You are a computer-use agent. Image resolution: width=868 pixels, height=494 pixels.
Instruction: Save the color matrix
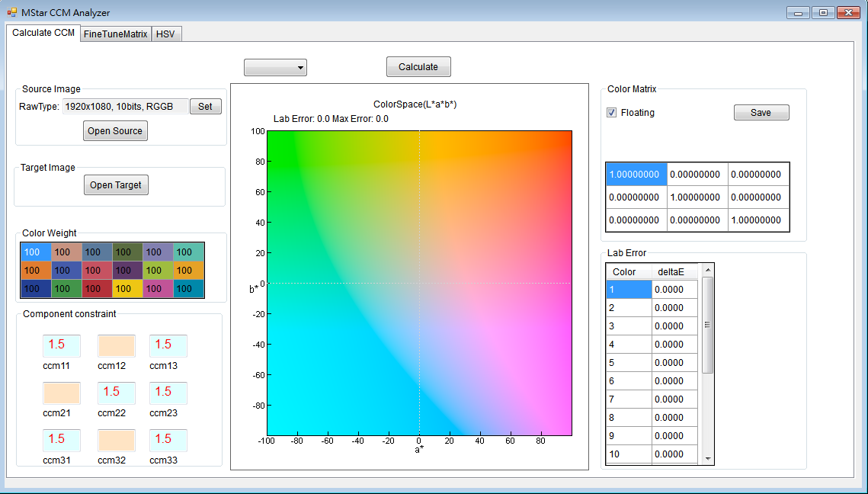coord(761,112)
